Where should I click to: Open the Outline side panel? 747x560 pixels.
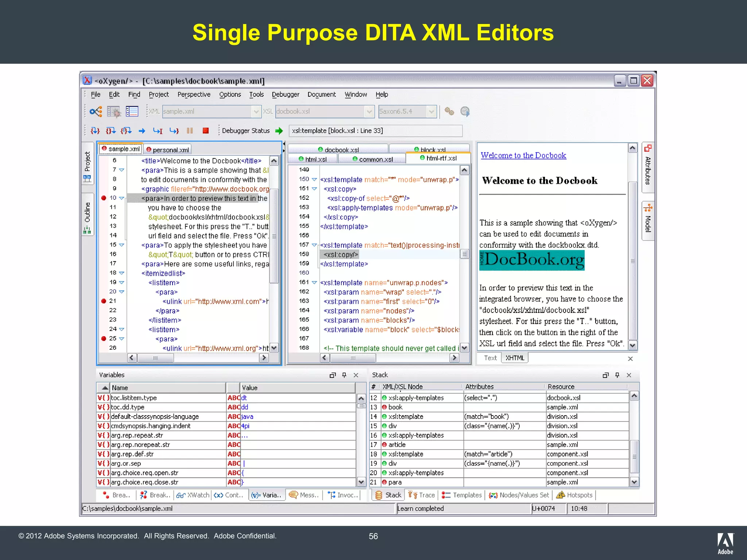[88, 215]
